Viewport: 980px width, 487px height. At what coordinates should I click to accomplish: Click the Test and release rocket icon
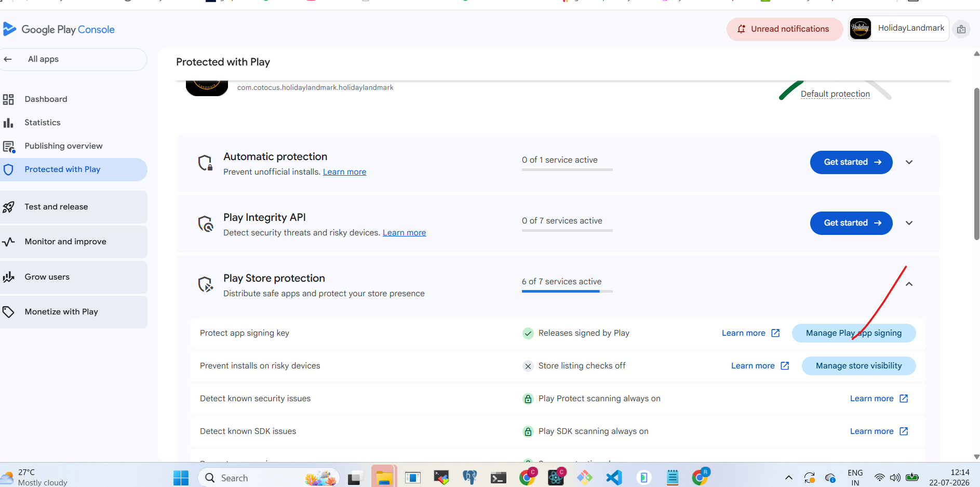[x=8, y=207]
